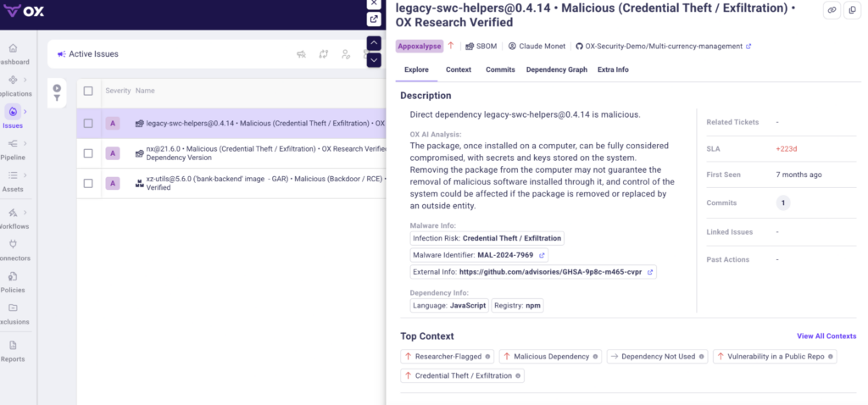Expand the Pipeline sidebar chevron
This screenshot has width=868, height=405.
[x=25, y=143]
